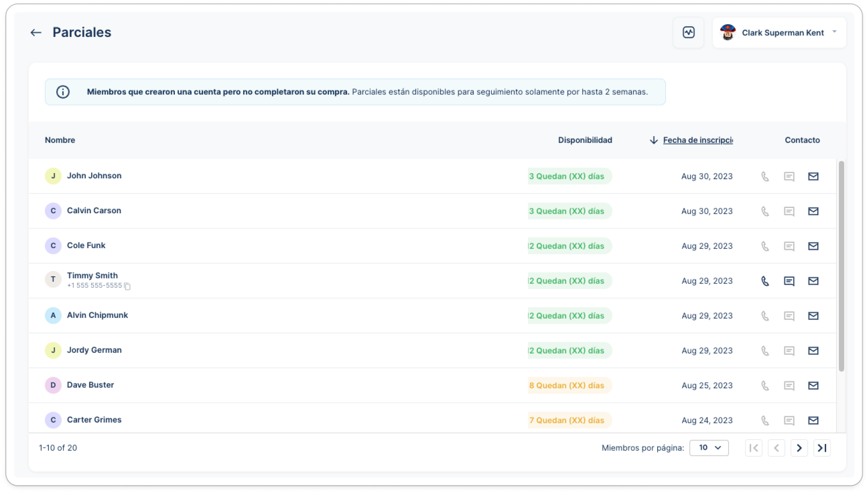Select the Calvin Carson name

tap(94, 211)
